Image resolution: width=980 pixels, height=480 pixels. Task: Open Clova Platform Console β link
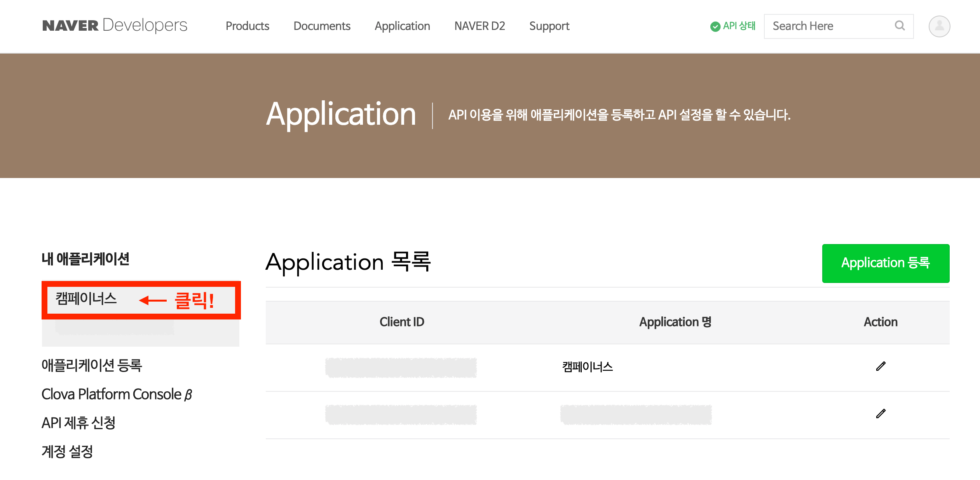(x=117, y=394)
